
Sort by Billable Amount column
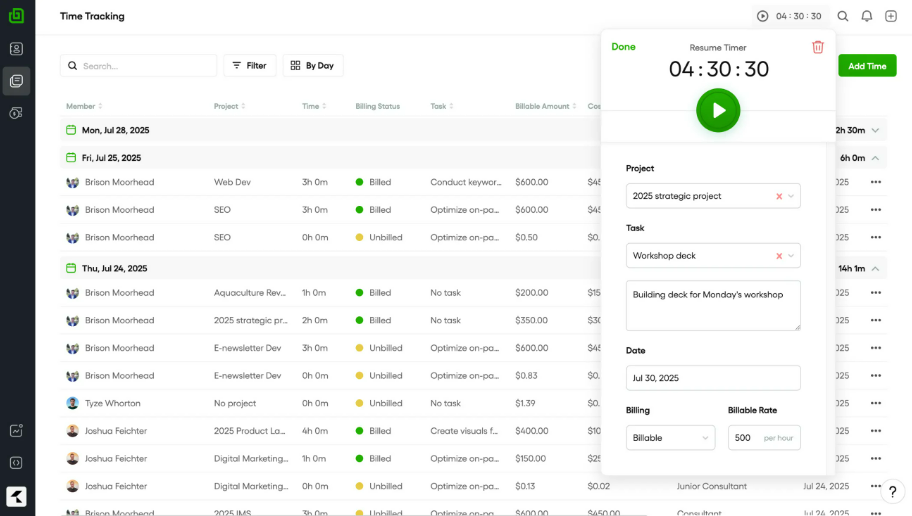pos(546,106)
